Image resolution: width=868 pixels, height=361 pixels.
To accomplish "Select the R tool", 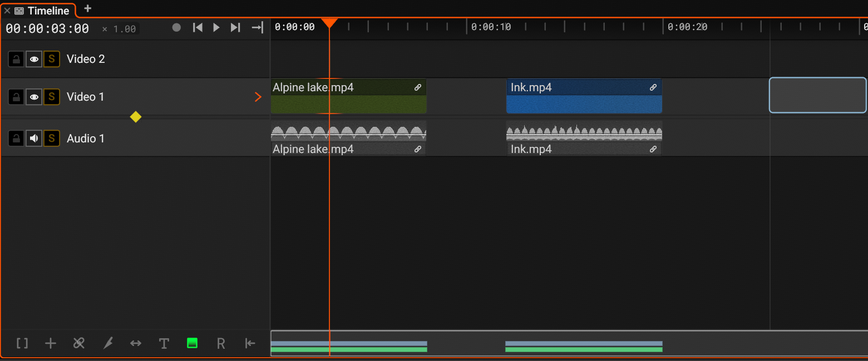I will click(221, 343).
